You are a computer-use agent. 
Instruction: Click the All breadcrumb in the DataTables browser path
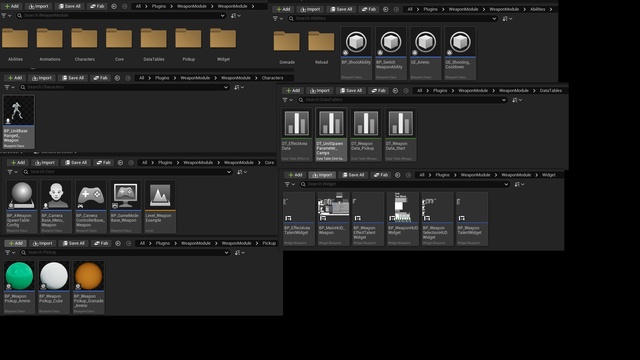419,91
